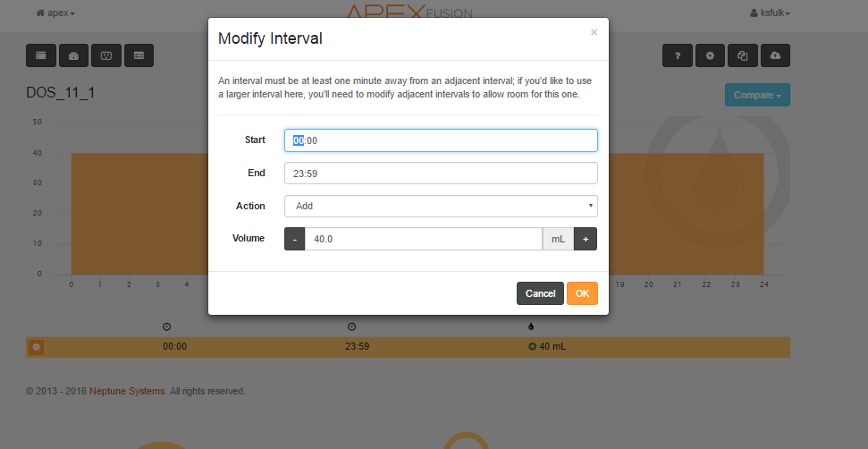Click the start time clock icon header

[166, 326]
